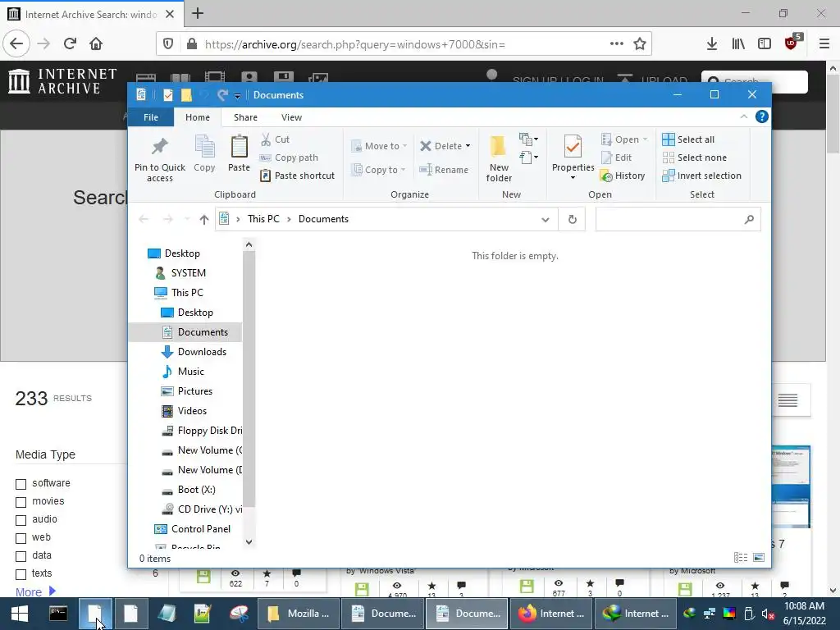Check the audio media type checkbox

click(21, 519)
